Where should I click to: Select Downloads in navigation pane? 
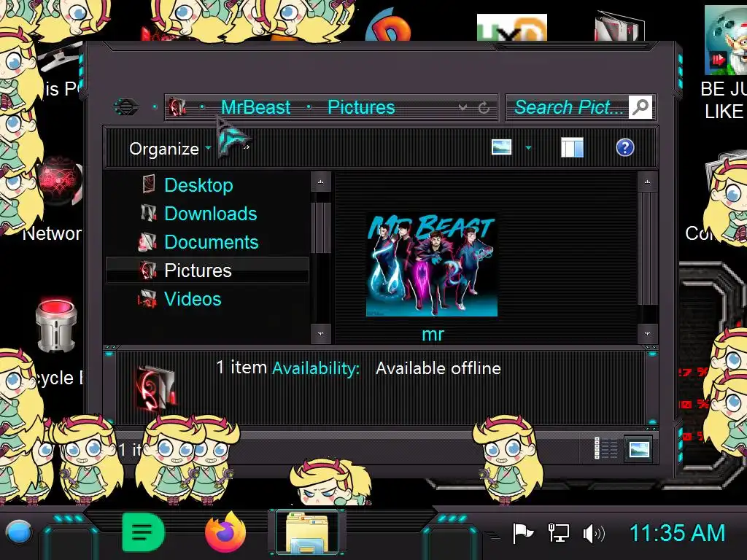[x=211, y=214]
